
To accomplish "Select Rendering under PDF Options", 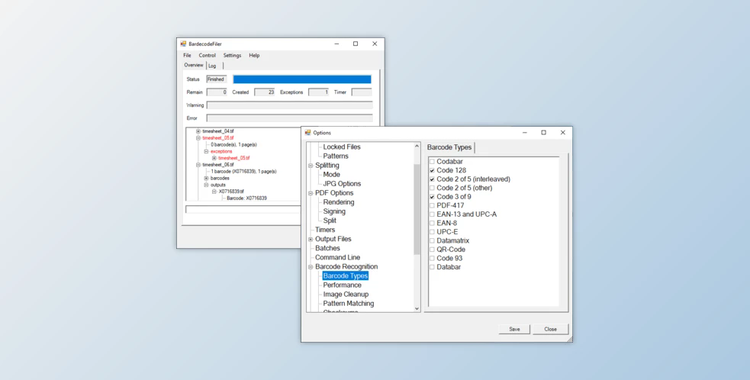I will pos(339,202).
